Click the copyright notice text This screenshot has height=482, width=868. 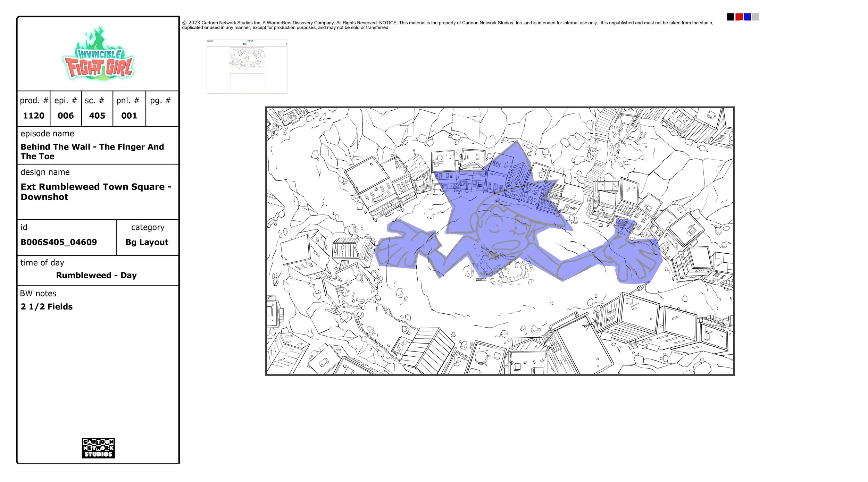click(x=447, y=25)
